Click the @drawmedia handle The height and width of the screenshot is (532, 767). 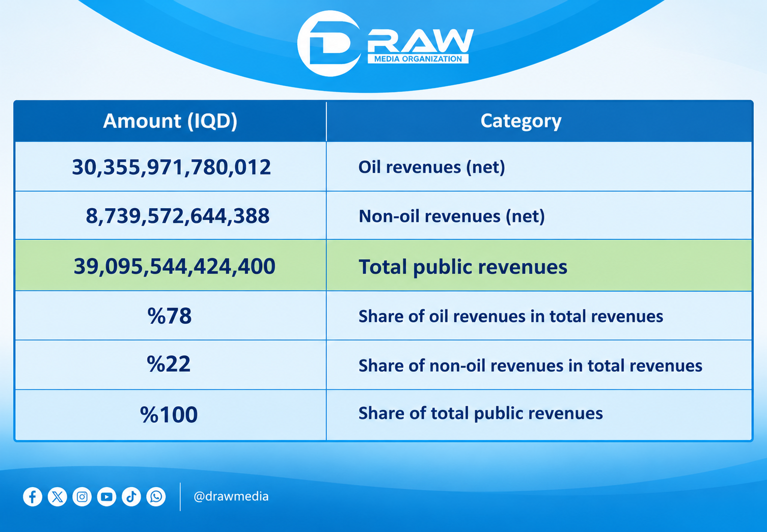pos(231,496)
